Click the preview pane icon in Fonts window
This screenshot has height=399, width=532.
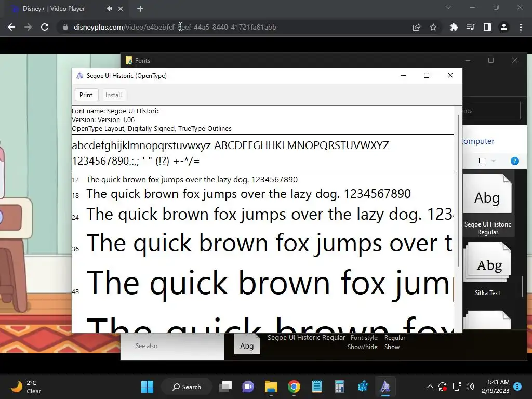(482, 161)
